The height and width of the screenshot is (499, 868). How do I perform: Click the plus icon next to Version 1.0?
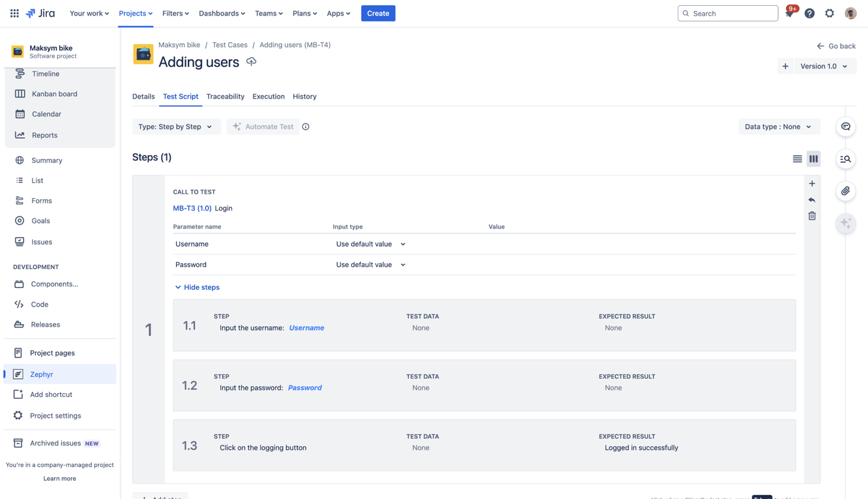(785, 66)
